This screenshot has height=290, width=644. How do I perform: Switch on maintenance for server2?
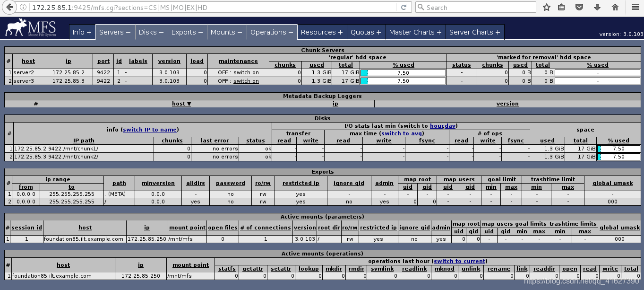click(246, 73)
